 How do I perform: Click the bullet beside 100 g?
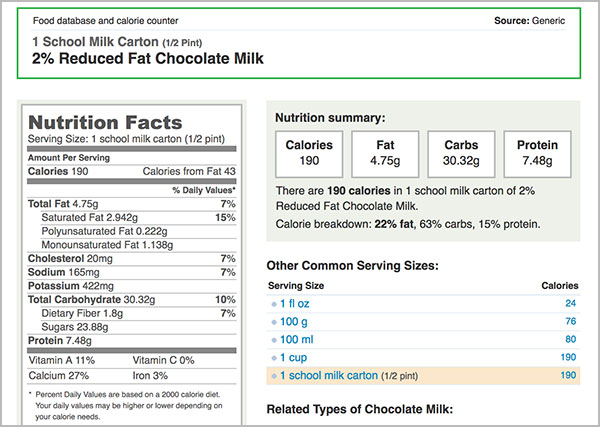(274, 323)
